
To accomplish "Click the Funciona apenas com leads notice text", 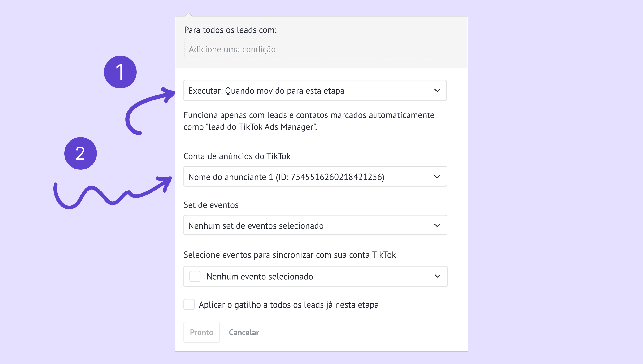I will point(308,121).
